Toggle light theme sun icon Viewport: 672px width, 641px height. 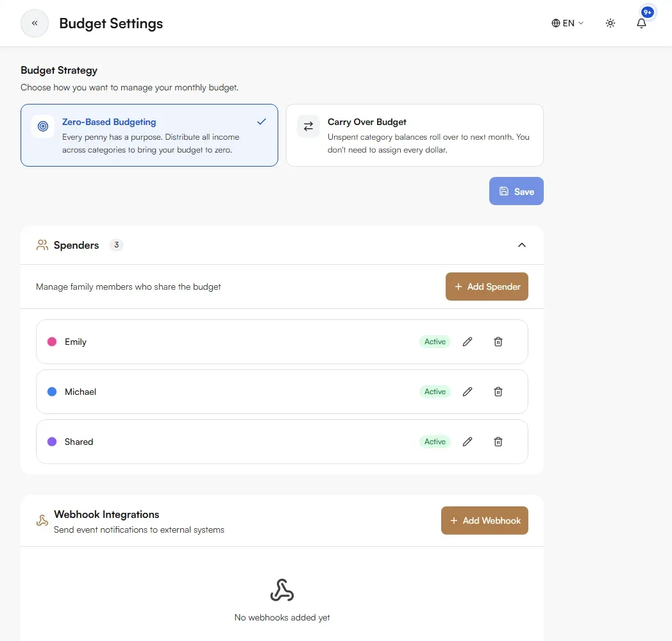[610, 23]
